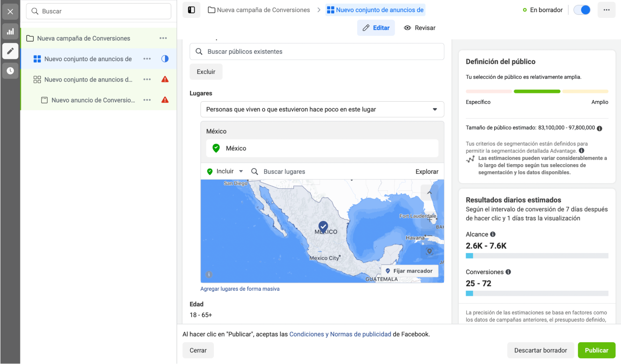
Task: Open the charts view icon in sidebar
Action: pyautogui.click(x=10, y=31)
